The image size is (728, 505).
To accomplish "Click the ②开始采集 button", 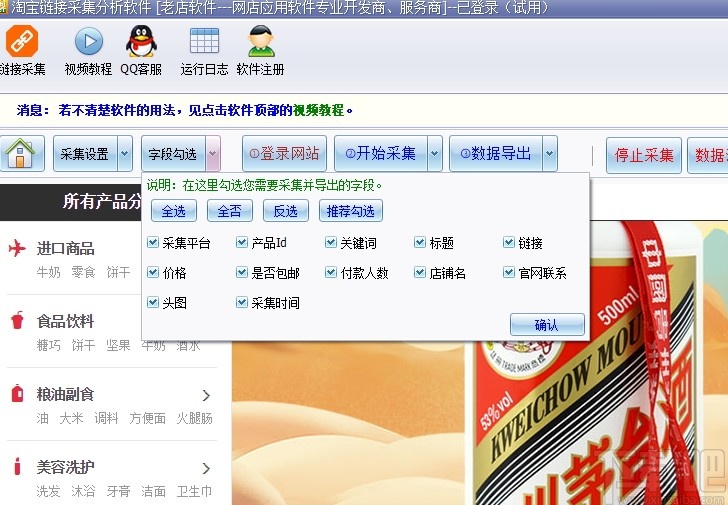I will (x=381, y=154).
